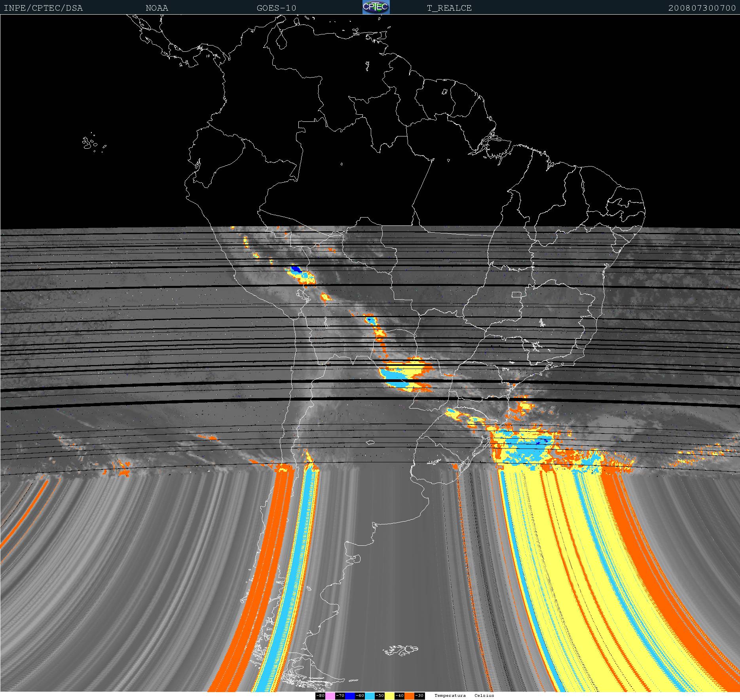Click the -40 legend label
This screenshot has width=740, height=700.
[x=399, y=696]
